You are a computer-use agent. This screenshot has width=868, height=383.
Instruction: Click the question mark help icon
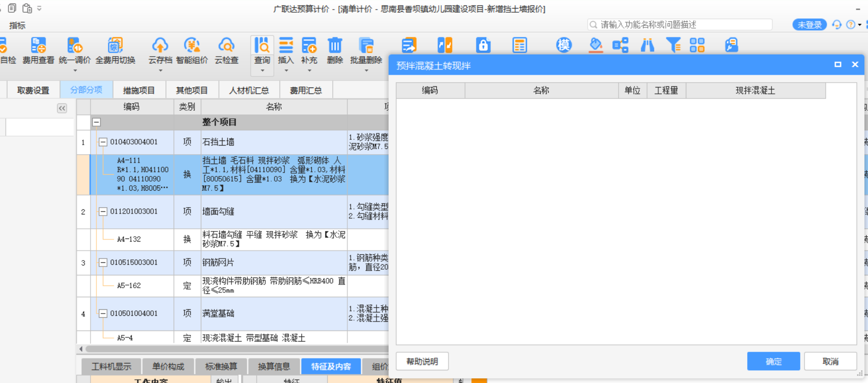click(x=851, y=24)
